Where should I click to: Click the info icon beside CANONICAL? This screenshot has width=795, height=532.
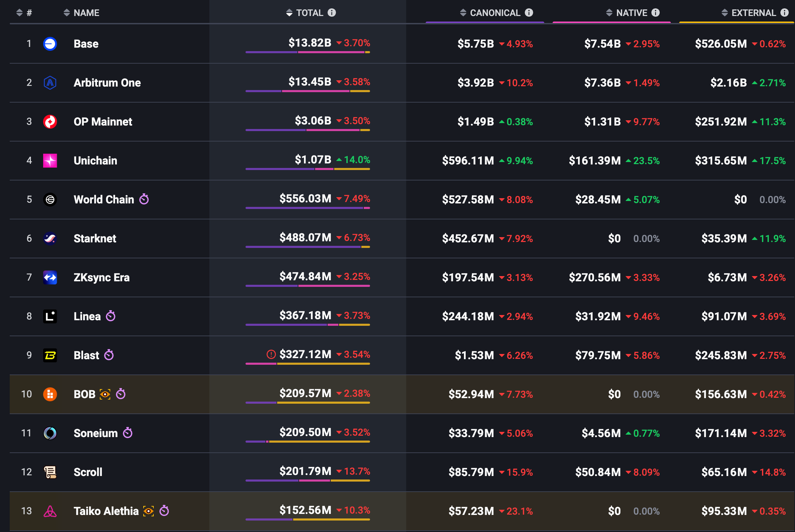point(529,13)
